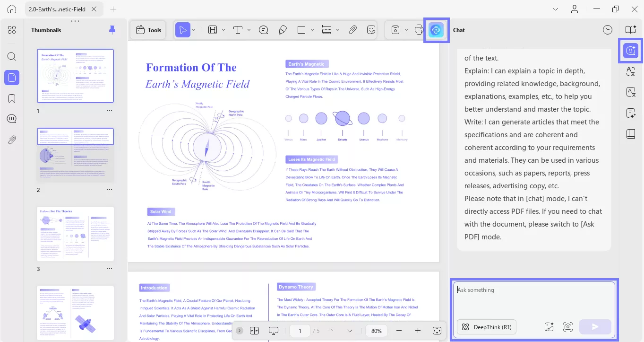Select the highlighter pen tool
This screenshot has width=644, height=342.
283,30
